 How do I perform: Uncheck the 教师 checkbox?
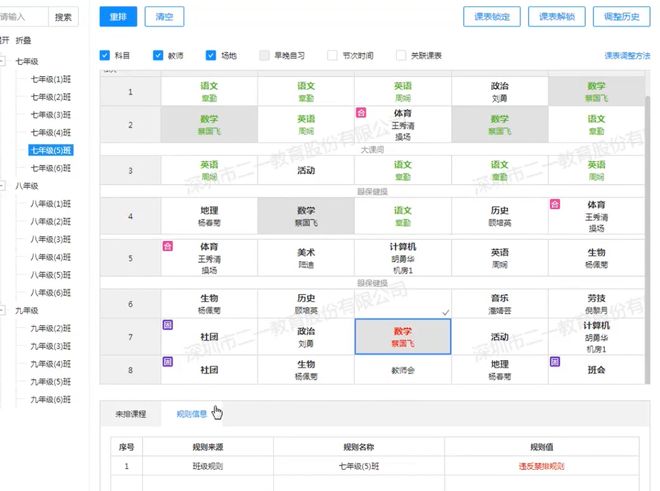pos(158,55)
